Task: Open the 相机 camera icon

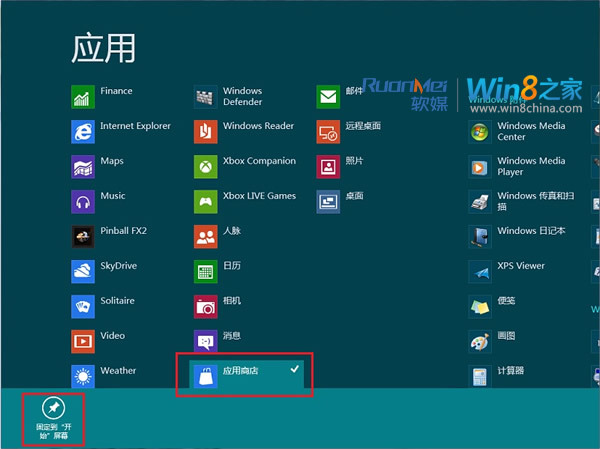Action: (x=205, y=306)
